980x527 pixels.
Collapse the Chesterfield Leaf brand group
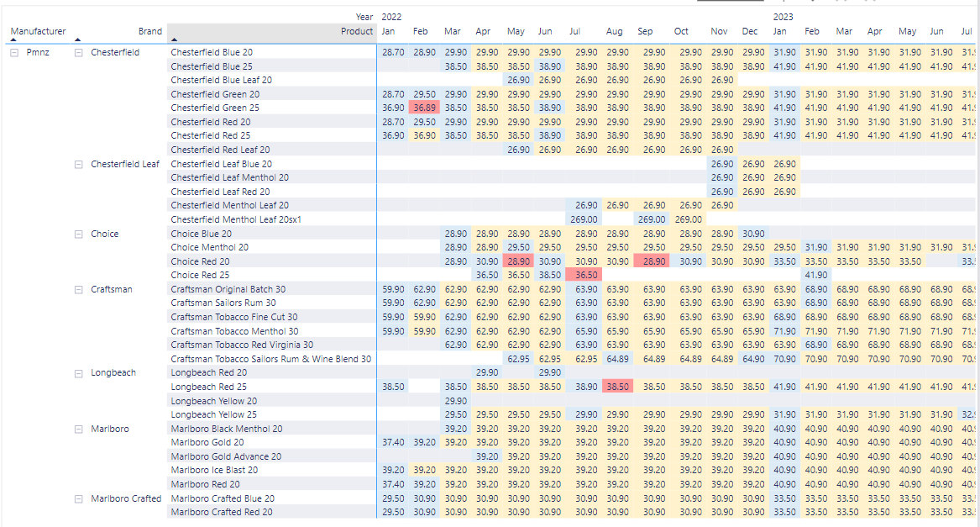click(79, 164)
